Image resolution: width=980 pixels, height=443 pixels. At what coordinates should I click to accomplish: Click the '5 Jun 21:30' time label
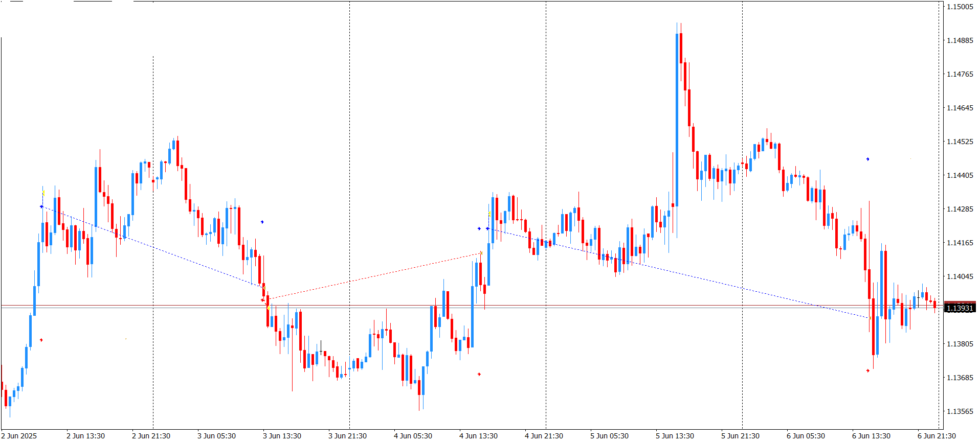[x=741, y=436]
